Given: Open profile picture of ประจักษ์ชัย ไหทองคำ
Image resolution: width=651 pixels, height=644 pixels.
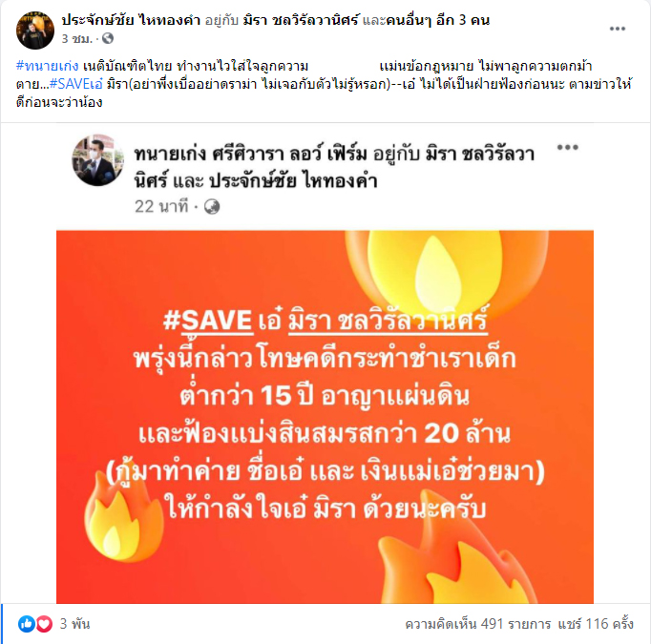Looking at the screenshot, I should (x=35, y=31).
